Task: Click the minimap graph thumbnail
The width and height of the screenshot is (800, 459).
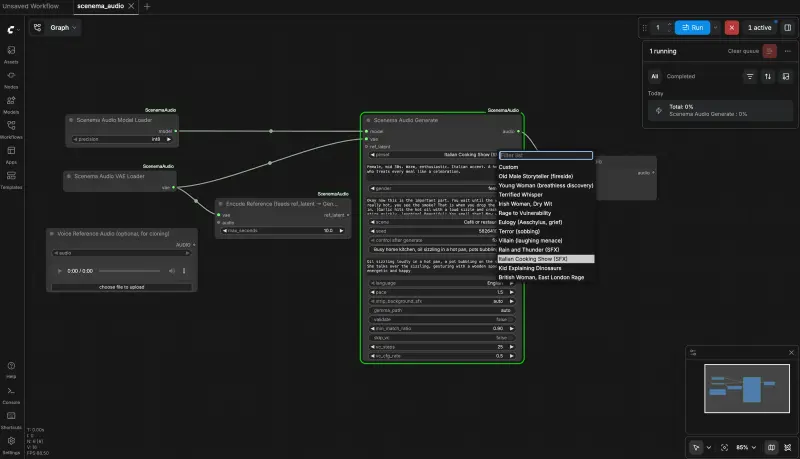Action: click(746, 388)
